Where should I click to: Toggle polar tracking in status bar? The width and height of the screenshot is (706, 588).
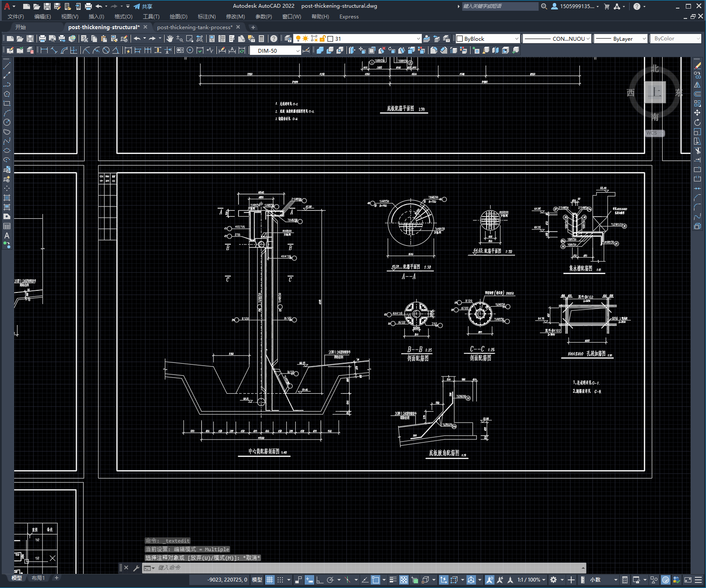pos(330,580)
